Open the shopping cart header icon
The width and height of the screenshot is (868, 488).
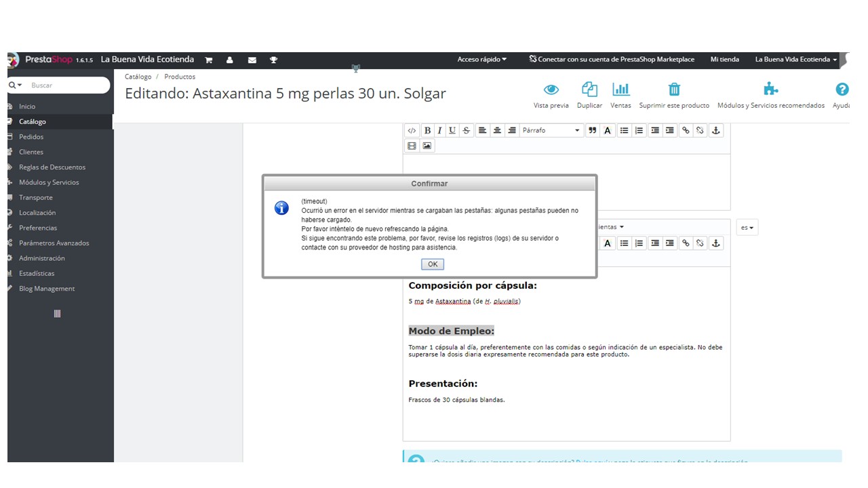pos(209,60)
